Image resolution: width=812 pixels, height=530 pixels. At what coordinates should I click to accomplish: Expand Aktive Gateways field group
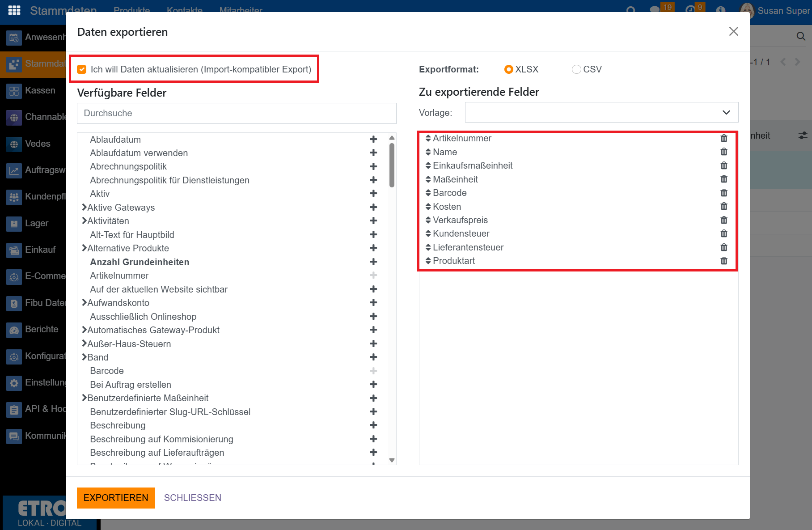85,208
